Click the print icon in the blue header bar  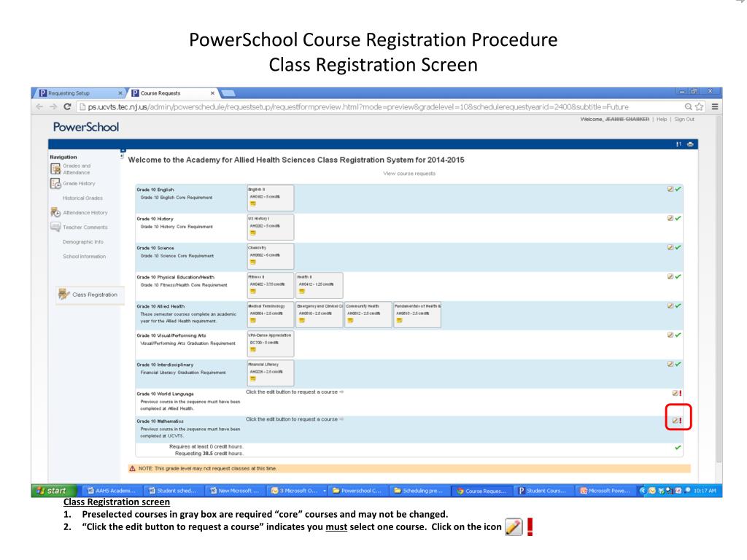(690, 144)
